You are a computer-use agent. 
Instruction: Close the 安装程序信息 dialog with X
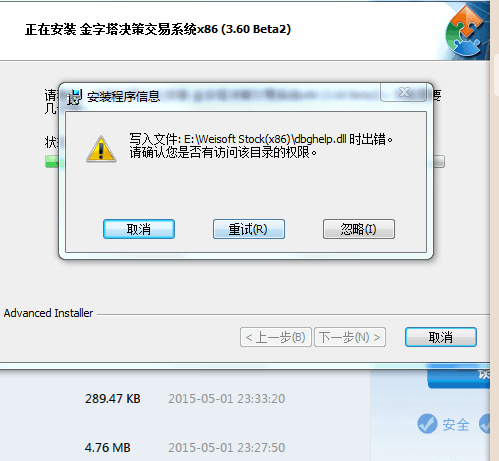click(x=404, y=92)
